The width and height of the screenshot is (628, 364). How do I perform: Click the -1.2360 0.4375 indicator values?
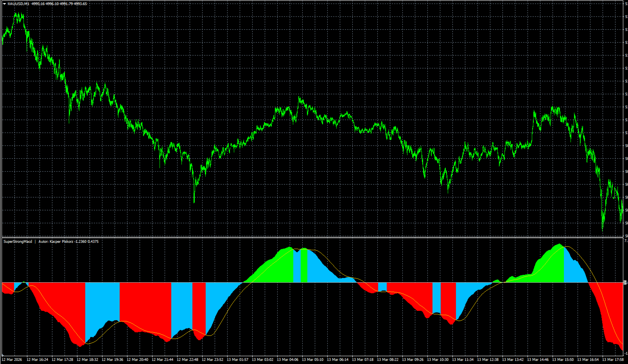[x=86, y=242]
